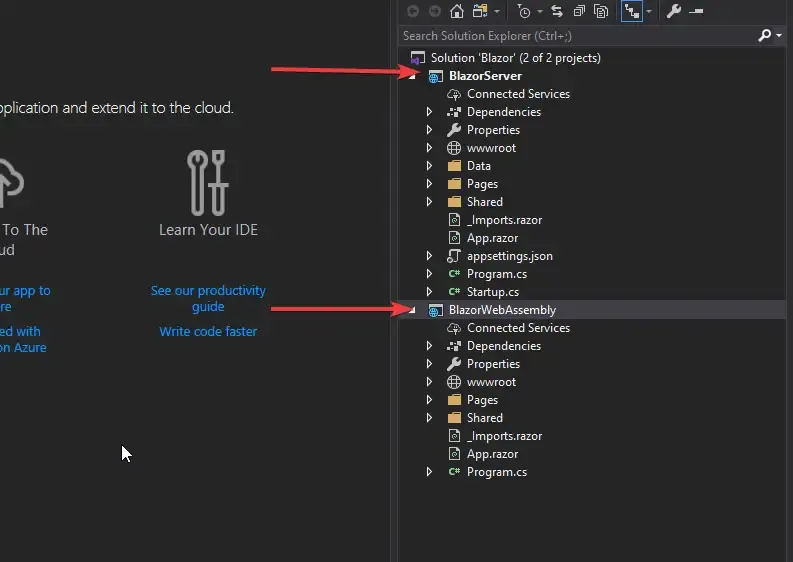The width and height of the screenshot is (793, 562).
Task: Click the Data folder icon
Action: click(454, 166)
